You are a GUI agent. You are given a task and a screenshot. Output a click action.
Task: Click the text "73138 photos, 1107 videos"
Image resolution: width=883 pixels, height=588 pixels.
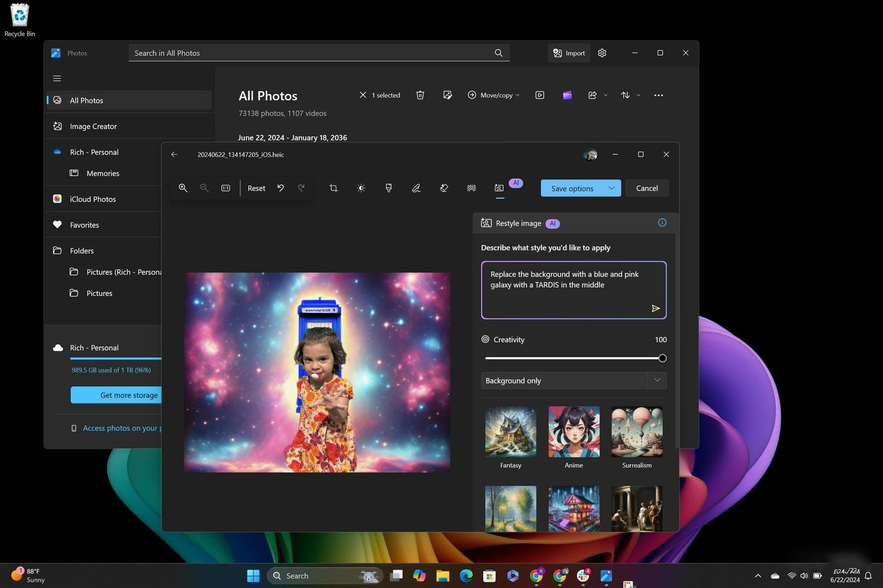coord(283,113)
